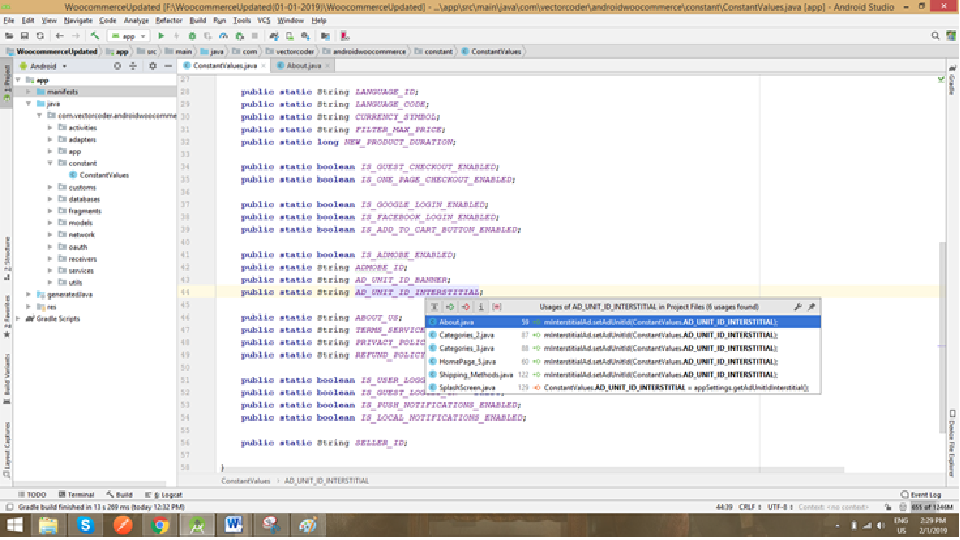Select HomePage_5.java usage row
The image size is (960, 540).
[x=623, y=361]
